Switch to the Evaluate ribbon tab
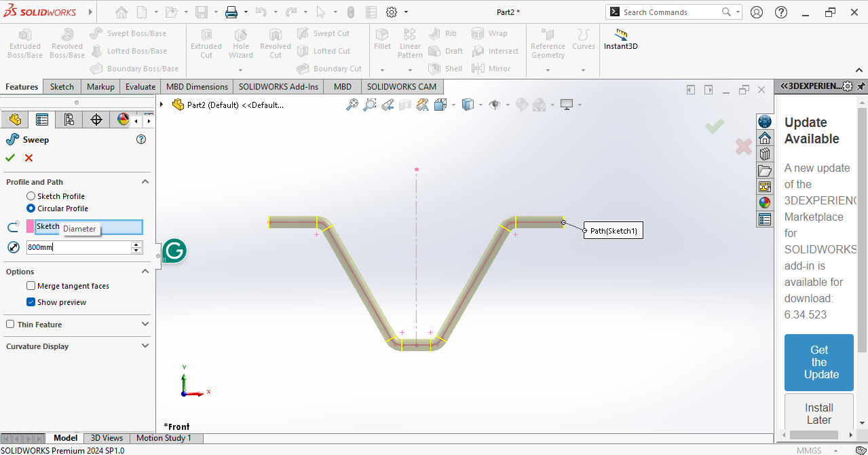The height and width of the screenshot is (455, 868). pyautogui.click(x=140, y=86)
